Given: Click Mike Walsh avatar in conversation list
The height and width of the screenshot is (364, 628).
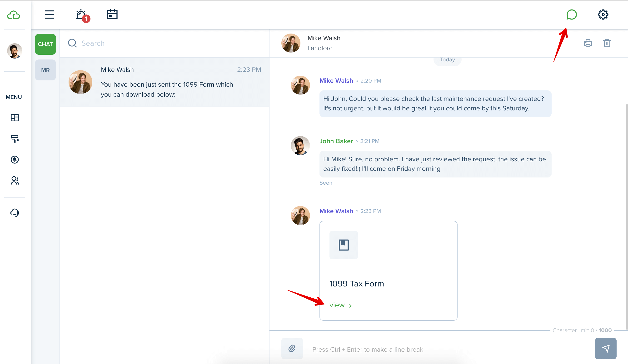Looking at the screenshot, I should [x=80, y=82].
